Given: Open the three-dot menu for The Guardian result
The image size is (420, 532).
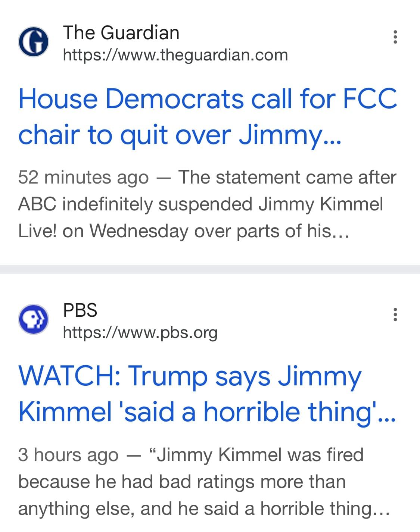Looking at the screenshot, I should [395, 37].
